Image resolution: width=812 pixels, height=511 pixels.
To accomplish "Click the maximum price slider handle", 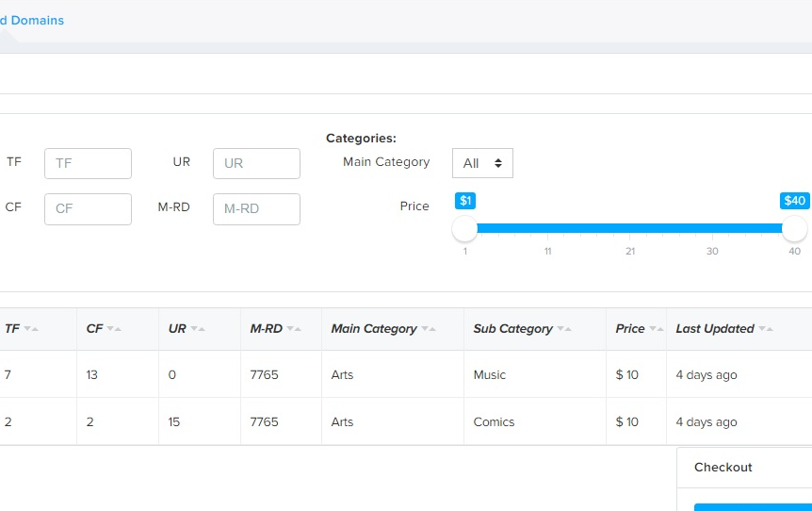I will click(794, 228).
